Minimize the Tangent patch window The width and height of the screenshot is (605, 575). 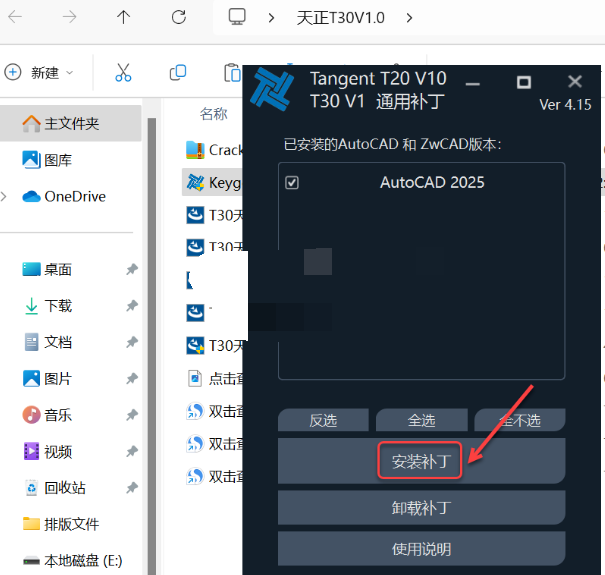[473, 83]
